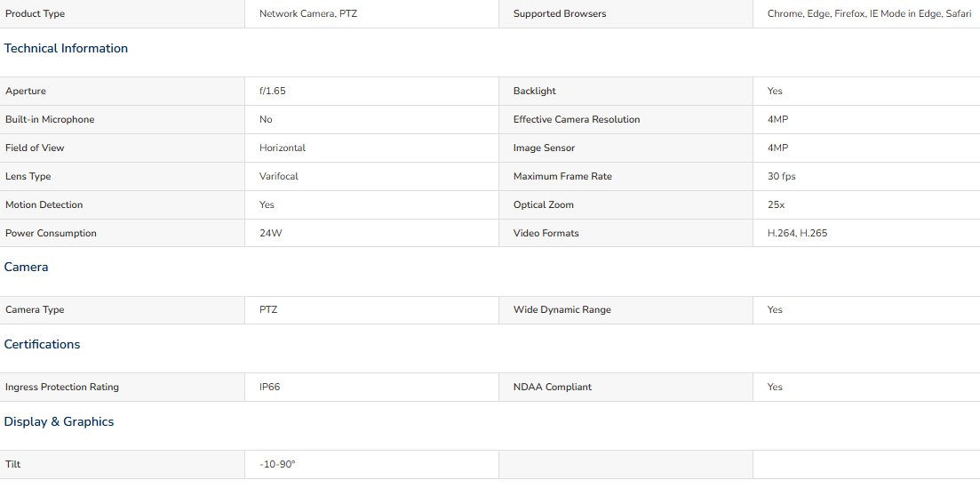980x488 pixels.
Task: Select the Video Formats H.264, H.265 text
Action: pyautogui.click(x=798, y=234)
